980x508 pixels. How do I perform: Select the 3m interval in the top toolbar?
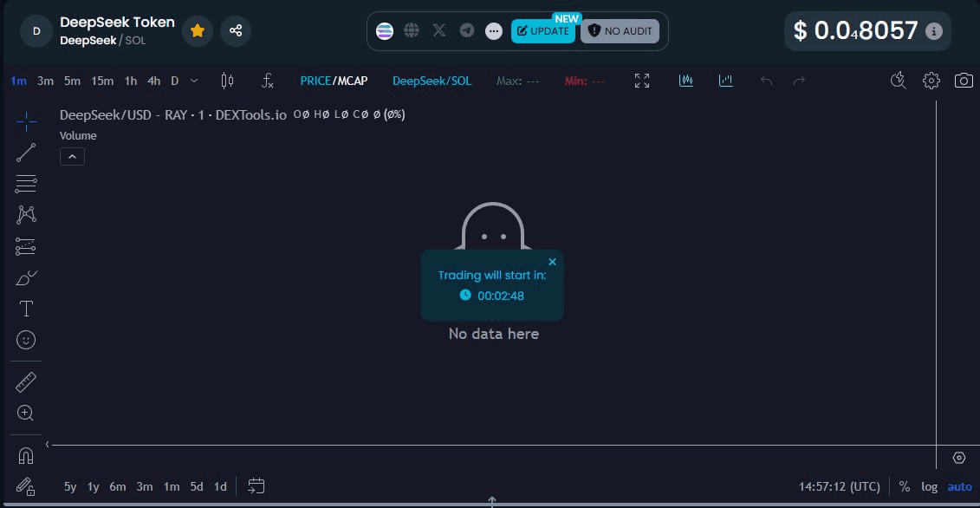(x=45, y=81)
